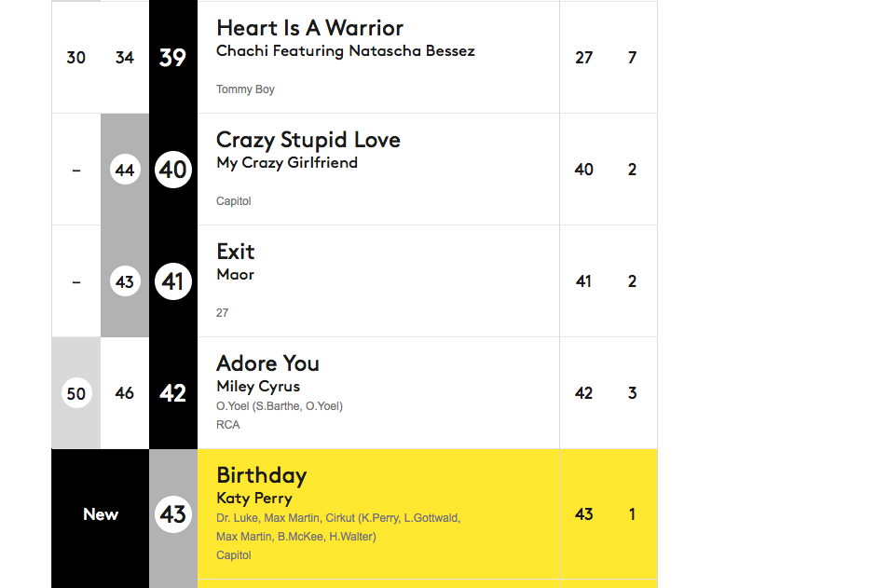This screenshot has width=876, height=588.
Task: Select the rank 42 position number
Action: 173,393
